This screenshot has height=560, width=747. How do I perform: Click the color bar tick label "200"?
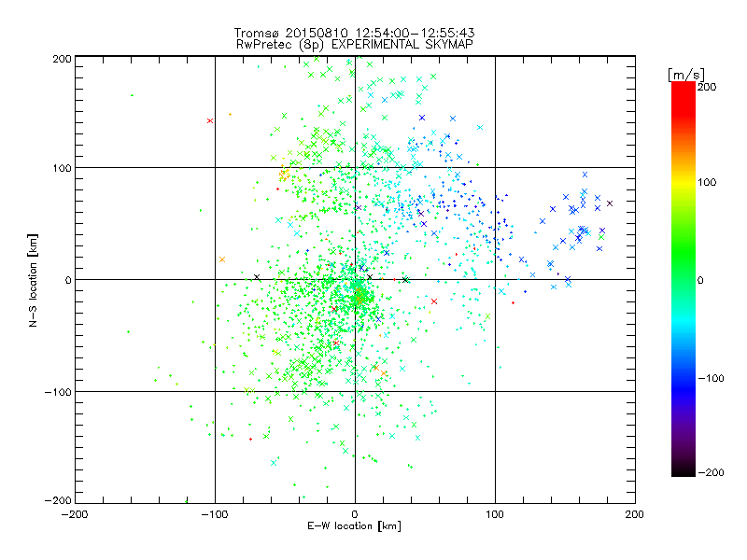coord(707,87)
